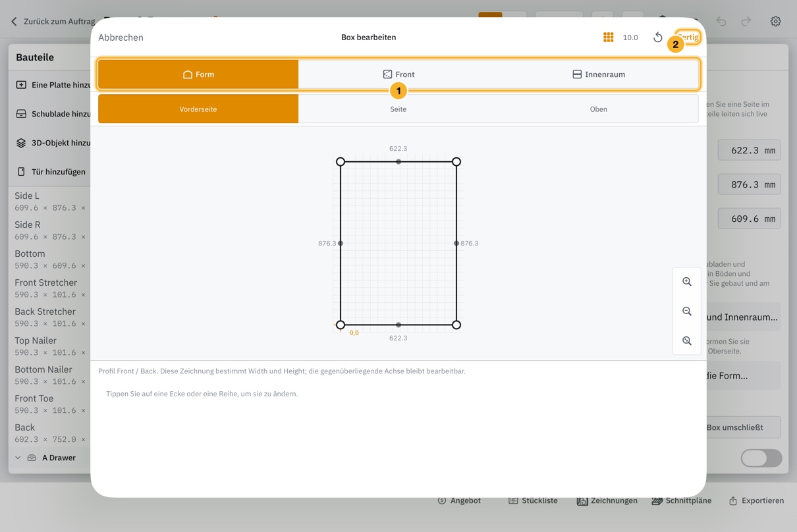Image resolution: width=797 pixels, height=532 pixels.
Task: Select the top-left corner handle
Action: tap(341, 161)
